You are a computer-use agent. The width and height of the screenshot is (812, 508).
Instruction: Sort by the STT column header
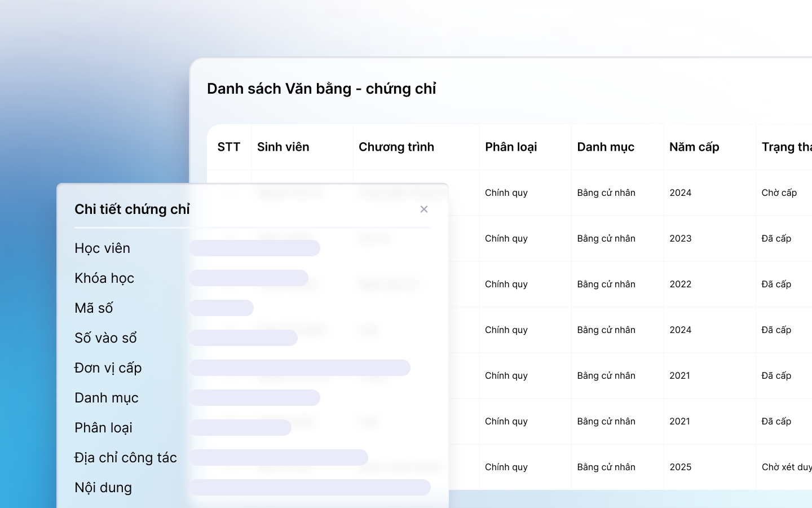point(228,147)
